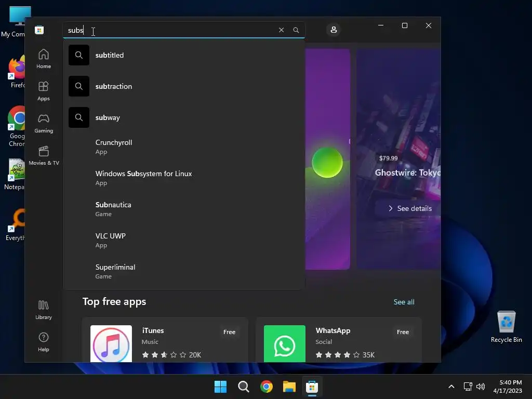Click the search magnifier in search box

point(296,30)
